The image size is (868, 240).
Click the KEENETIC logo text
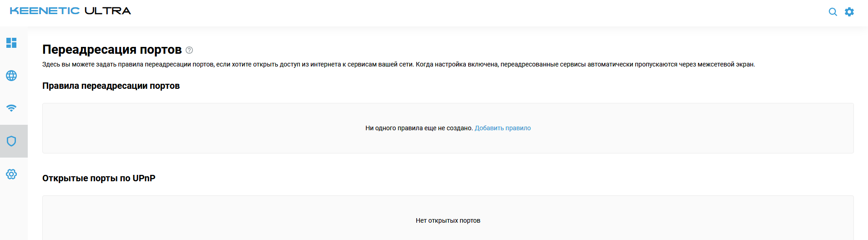pyautogui.click(x=45, y=11)
